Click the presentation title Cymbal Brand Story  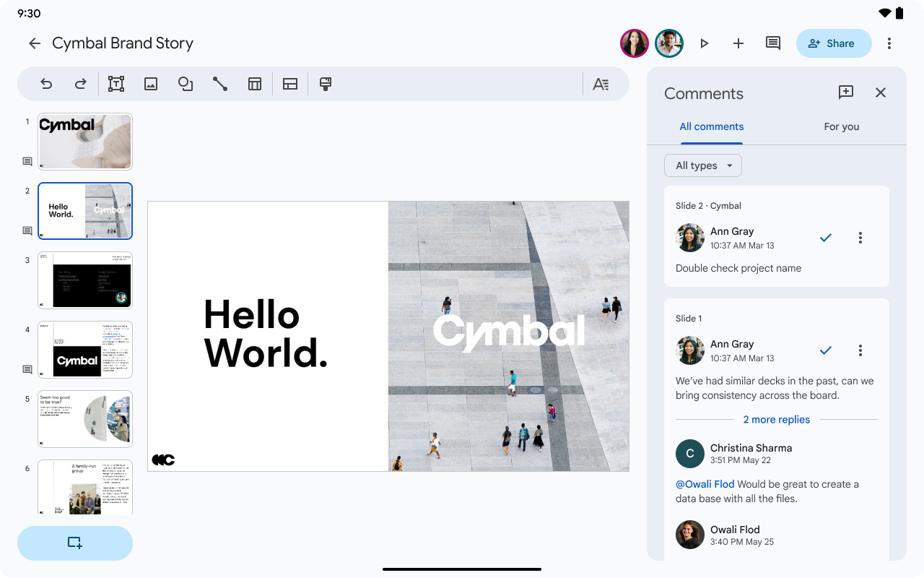[123, 43]
